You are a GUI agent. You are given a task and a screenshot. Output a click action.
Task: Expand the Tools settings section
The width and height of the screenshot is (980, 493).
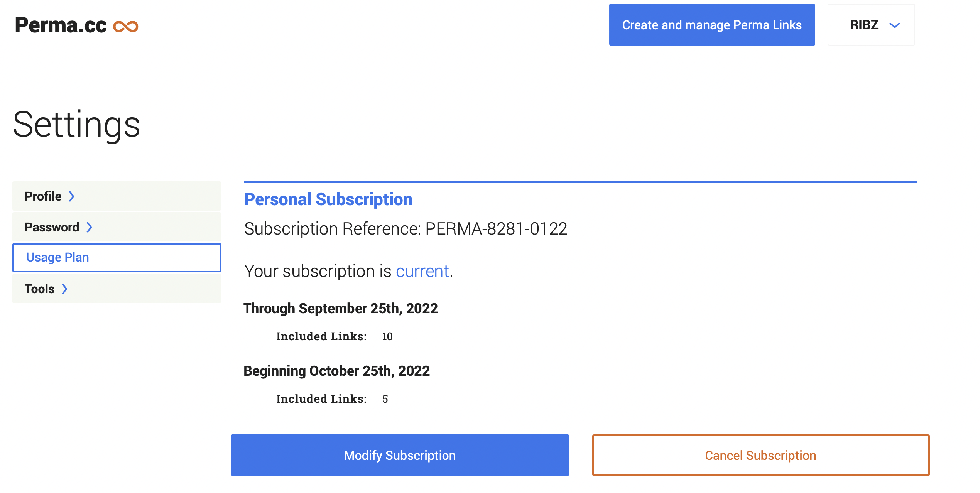coord(39,289)
